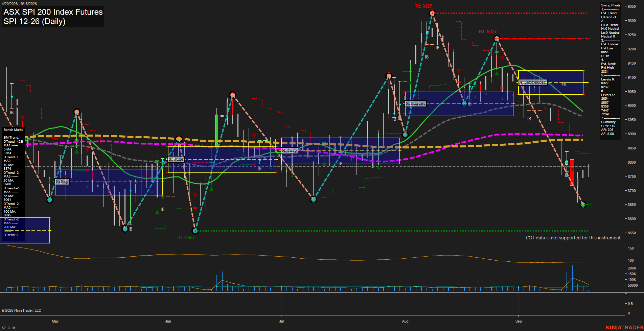The width and height of the screenshot is (644, 331).
Task: Select the July pivot low circle near 8670
Action: tap(313, 199)
